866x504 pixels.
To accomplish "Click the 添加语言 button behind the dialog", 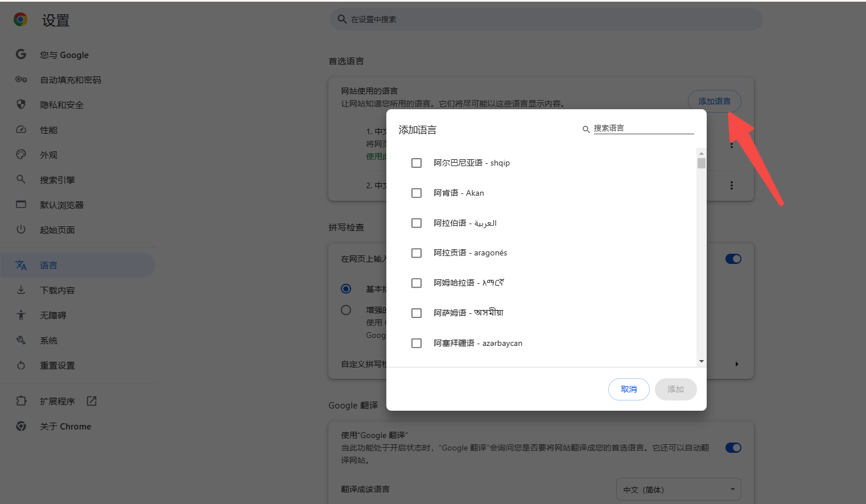I will pyautogui.click(x=715, y=101).
